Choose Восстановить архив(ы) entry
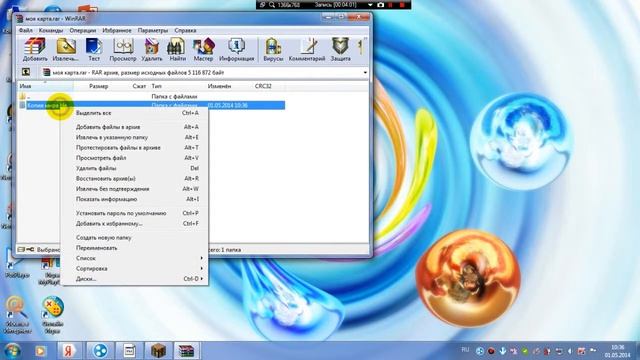Viewport: 640px width, 360px height. [x=135, y=179]
